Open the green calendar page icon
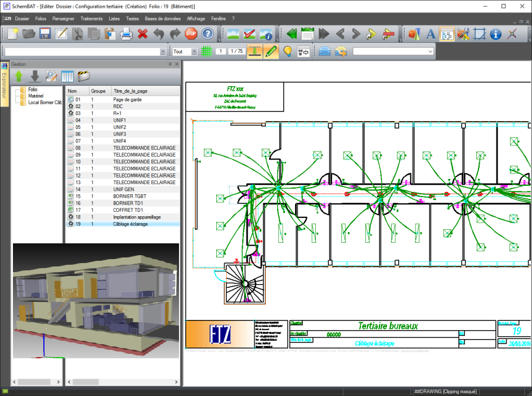 click(307, 34)
